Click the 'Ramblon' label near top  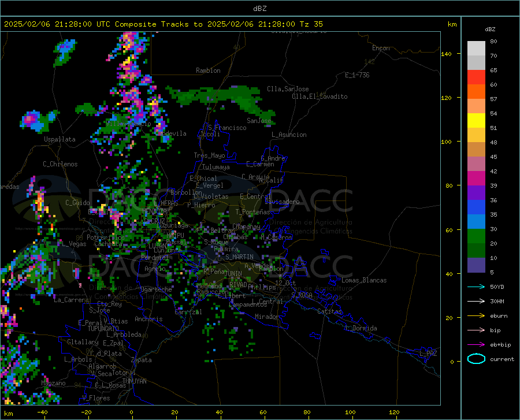(x=208, y=70)
